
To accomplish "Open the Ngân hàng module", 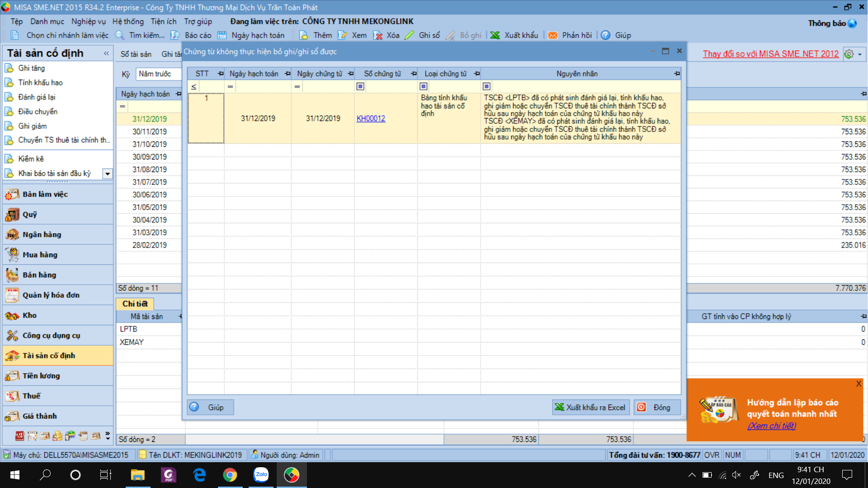I will (x=57, y=235).
